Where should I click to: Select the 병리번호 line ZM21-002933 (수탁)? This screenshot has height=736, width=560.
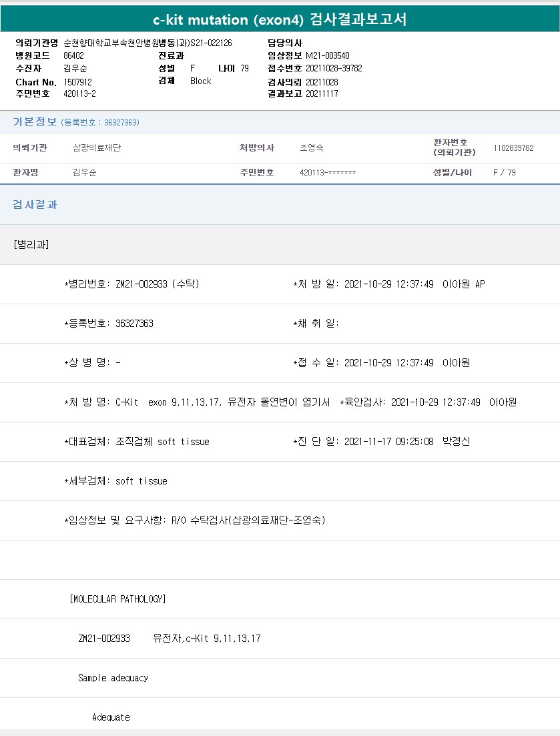coord(132,284)
